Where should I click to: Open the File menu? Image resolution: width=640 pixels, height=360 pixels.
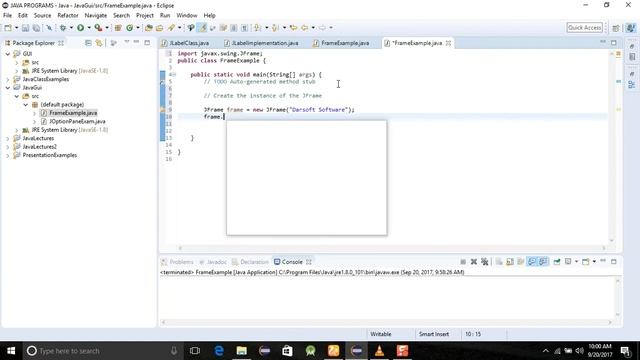pyautogui.click(x=7, y=16)
